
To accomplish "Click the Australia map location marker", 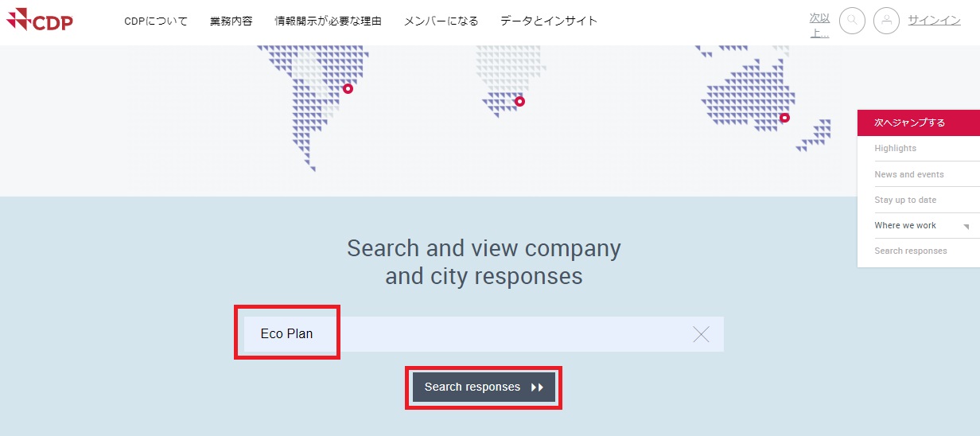I will (x=784, y=118).
